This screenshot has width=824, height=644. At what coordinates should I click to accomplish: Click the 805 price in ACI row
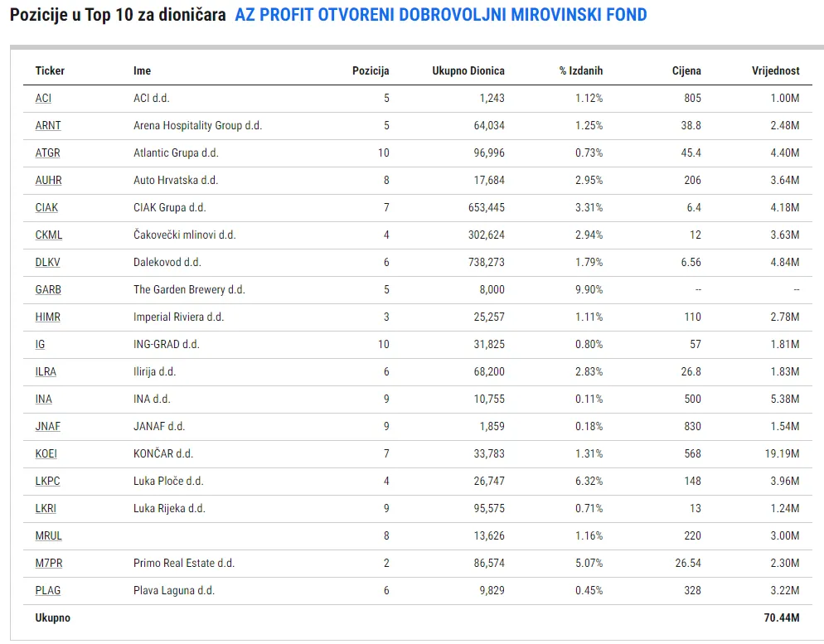coord(693,99)
